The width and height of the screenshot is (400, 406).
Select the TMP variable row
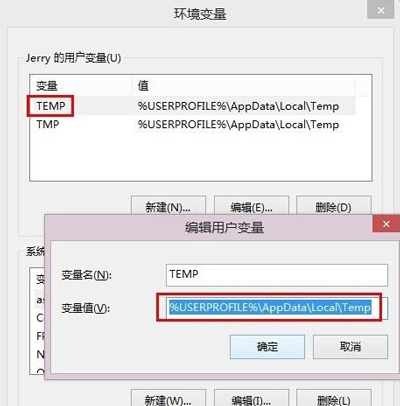tap(192, 125)
